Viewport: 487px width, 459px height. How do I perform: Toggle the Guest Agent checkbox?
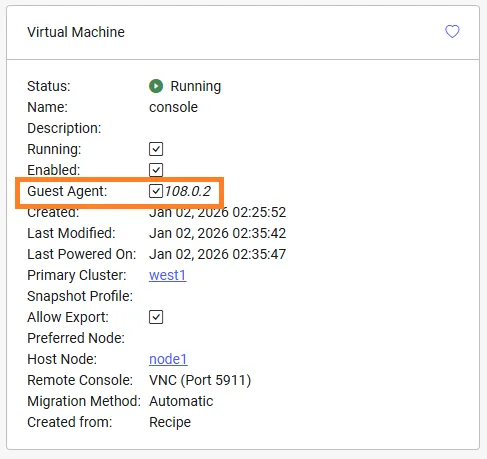click(x=156, y=191)
